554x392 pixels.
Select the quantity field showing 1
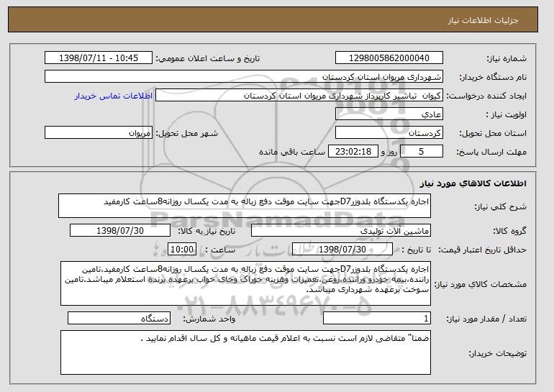pyautogui.click(x=377, y=319)
